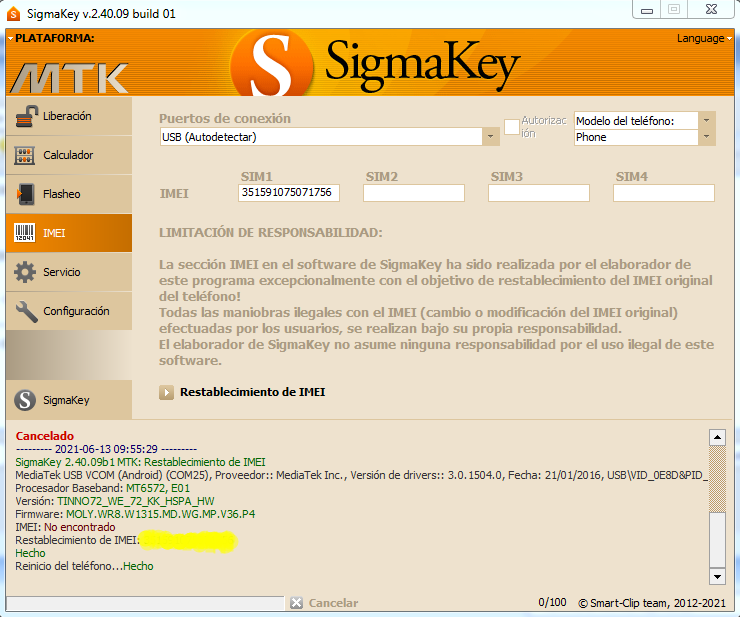The image size is (740, 617).
Task: Click the log scroll down arrow
Action: 717,576
